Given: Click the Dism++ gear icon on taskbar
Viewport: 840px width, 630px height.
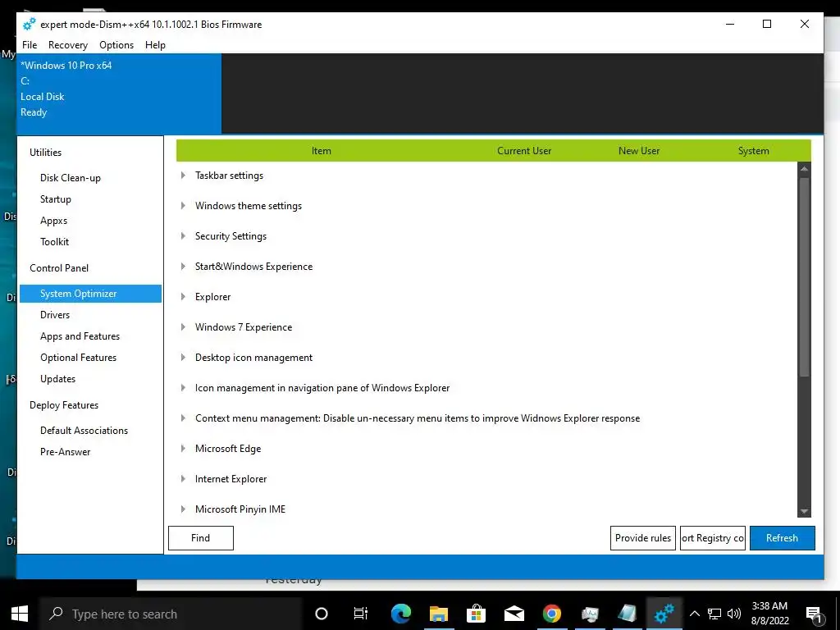Looking at the screenshot, I should pos(664,614).
